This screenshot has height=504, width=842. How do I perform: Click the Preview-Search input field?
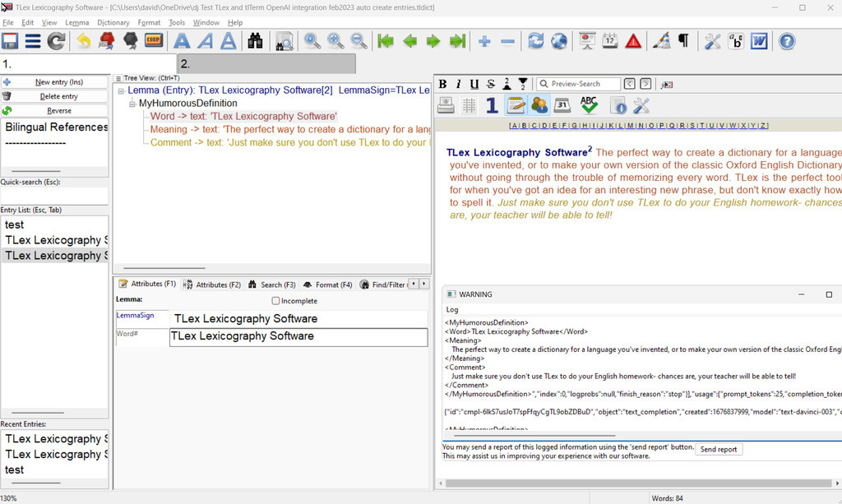(x=578, y=84)
